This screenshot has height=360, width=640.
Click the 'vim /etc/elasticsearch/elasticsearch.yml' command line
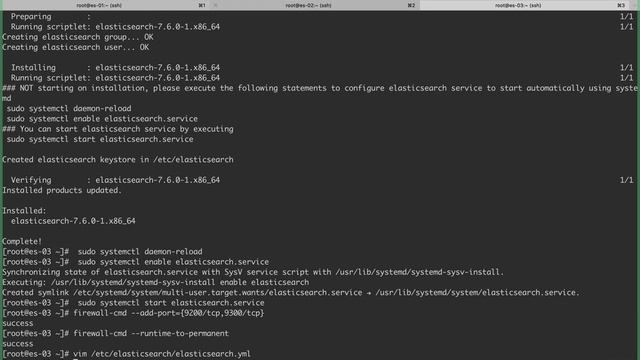127,353
